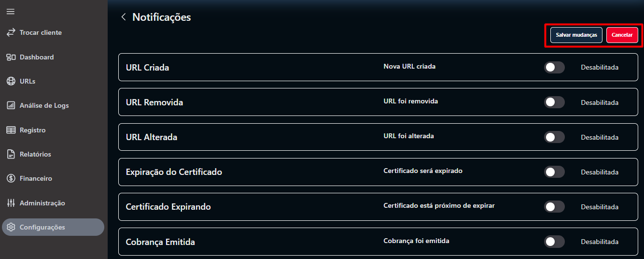Viewport: 644px width, 259px height.
Task: Click the Configurações gear icon
Action: click(x=11, y=227)
